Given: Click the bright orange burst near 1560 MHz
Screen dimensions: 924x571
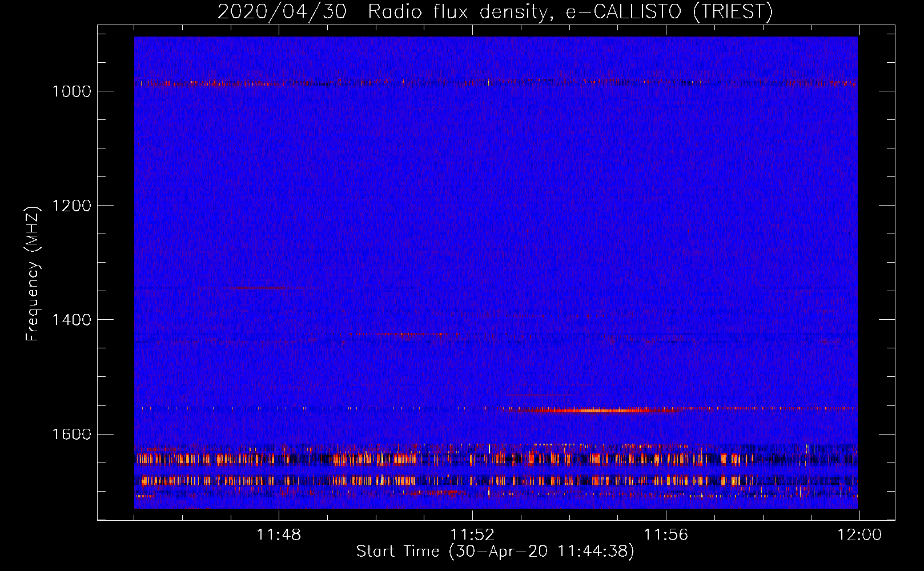Looking at the screenshot, I should click(x=597, y=410).
